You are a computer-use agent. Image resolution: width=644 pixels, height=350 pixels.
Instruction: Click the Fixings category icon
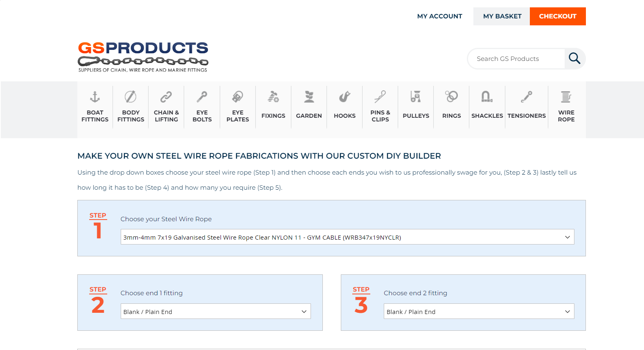click(x=273, y=97)
